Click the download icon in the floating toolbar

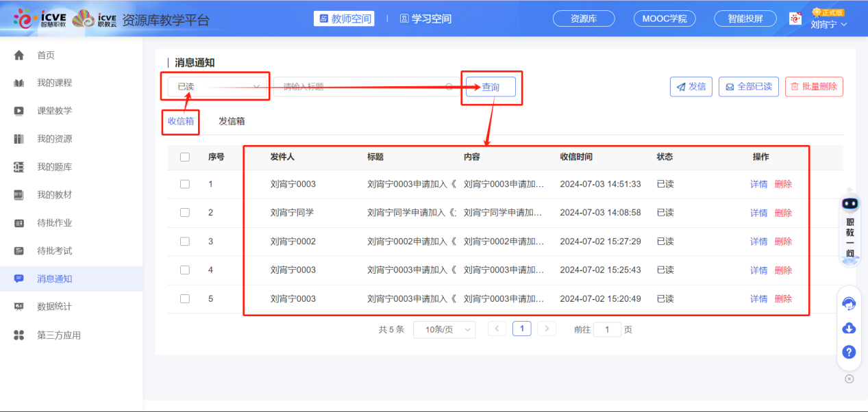[x=848, y=328]
